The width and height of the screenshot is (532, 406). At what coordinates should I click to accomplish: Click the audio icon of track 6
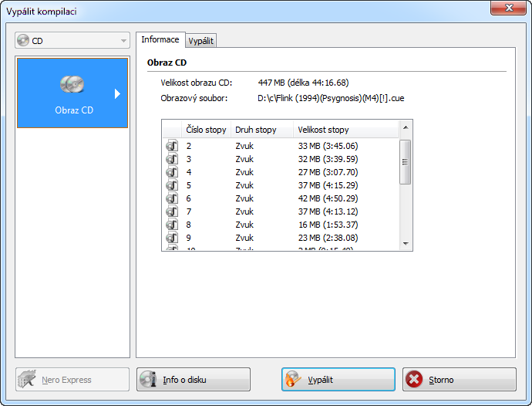[x=171, y=198]
